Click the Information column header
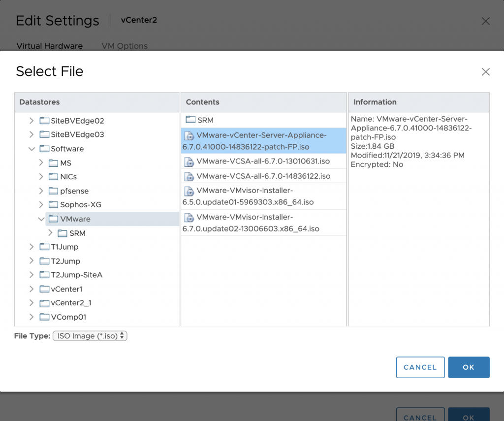Screen dimensions: 504x421 point(419,102)
